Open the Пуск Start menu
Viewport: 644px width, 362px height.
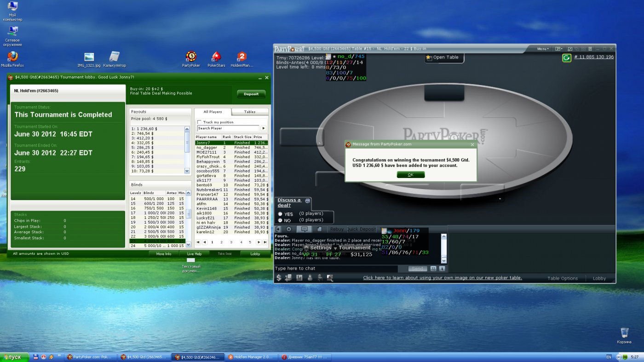(14, 357)
